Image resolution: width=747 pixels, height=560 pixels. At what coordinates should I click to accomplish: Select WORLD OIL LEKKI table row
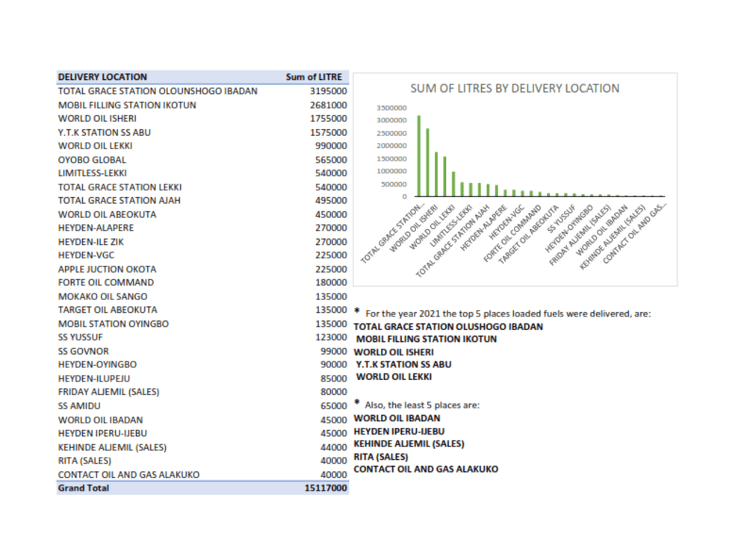tap(202, 146)
